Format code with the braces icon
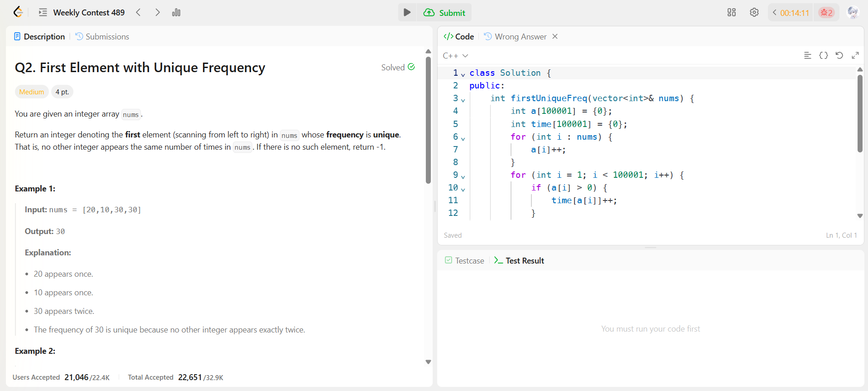The image size is (868, 391). click(x=823, y=55)
